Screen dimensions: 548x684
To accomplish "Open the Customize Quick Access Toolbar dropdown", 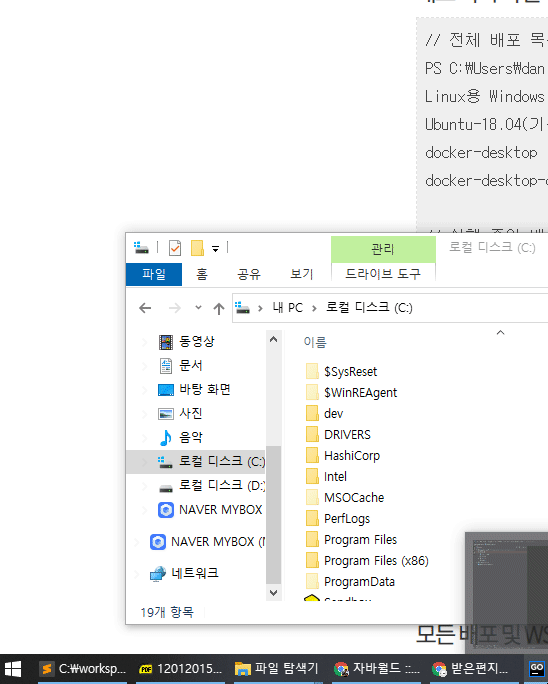I will [216, 249].
